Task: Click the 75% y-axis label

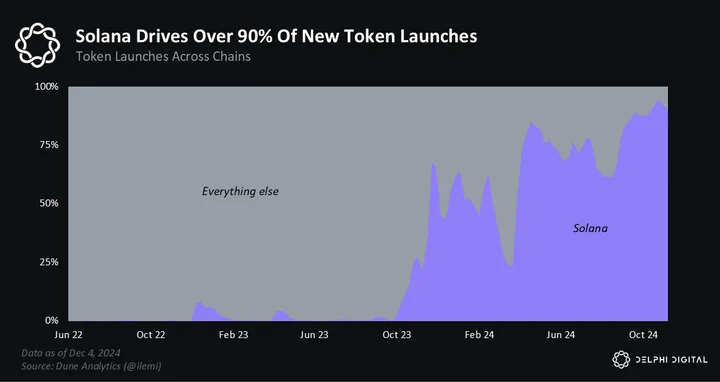Action: (x=49, y=145)
